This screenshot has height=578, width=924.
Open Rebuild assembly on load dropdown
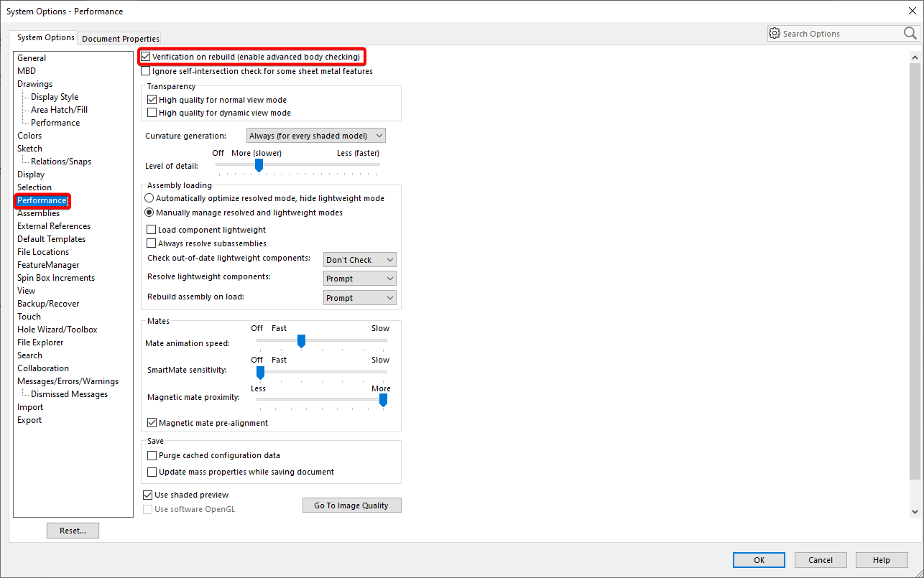pos(360,298)
